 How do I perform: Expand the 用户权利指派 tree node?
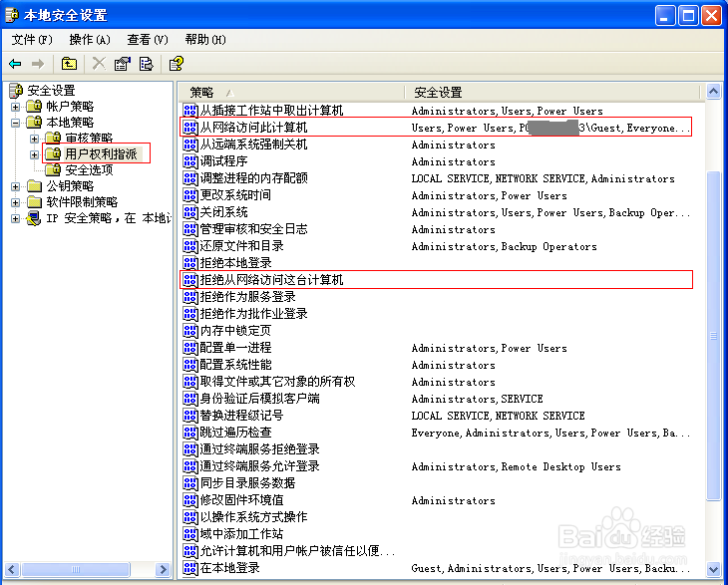click(x=34, y=154)
